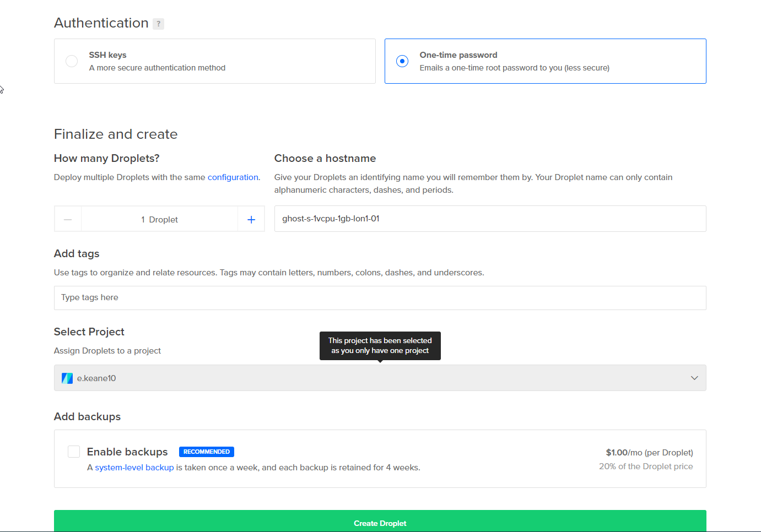Tick the Enable backups checkbox

[74, 452]
